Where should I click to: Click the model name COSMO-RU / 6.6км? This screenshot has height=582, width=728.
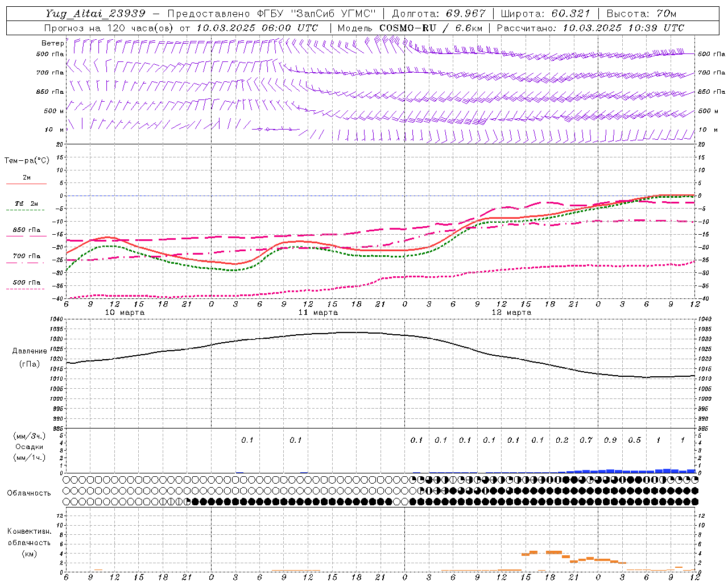coord(431,28)
